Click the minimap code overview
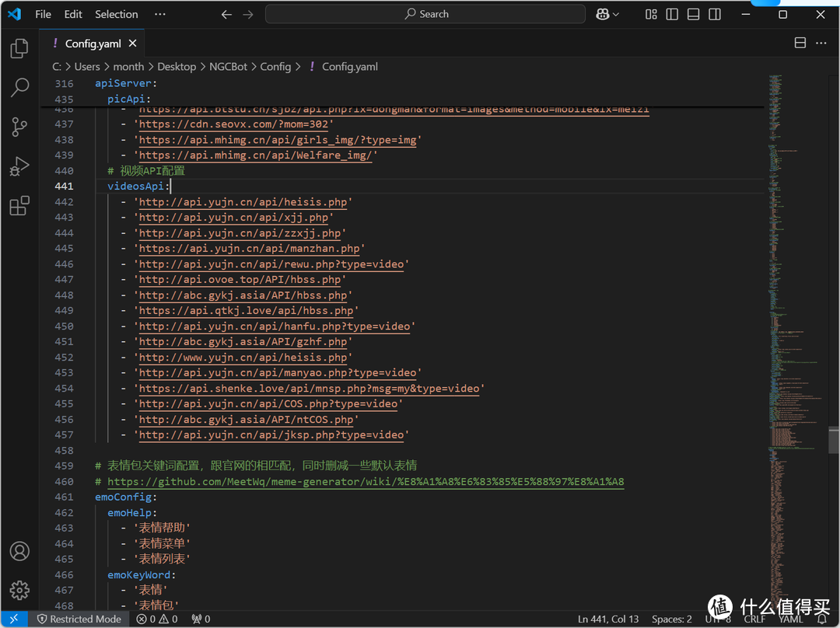 pos(796,343)
